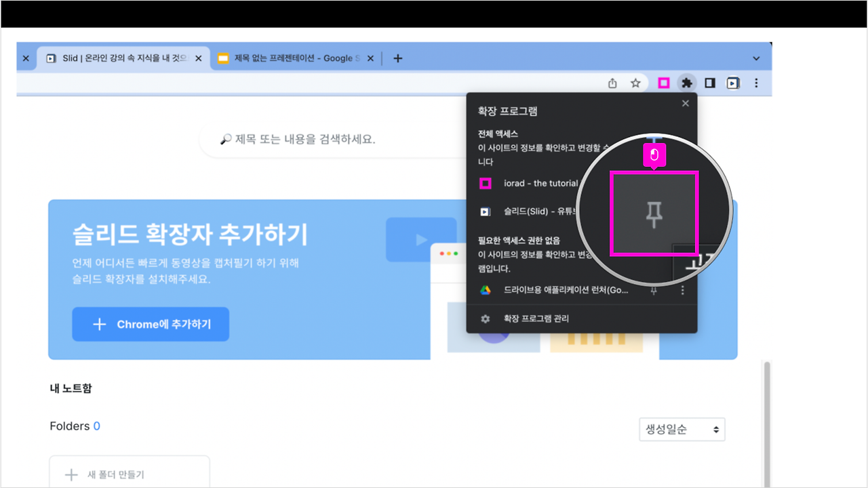Open the Chrome extensions puzzle piece menu

(687, 83)
